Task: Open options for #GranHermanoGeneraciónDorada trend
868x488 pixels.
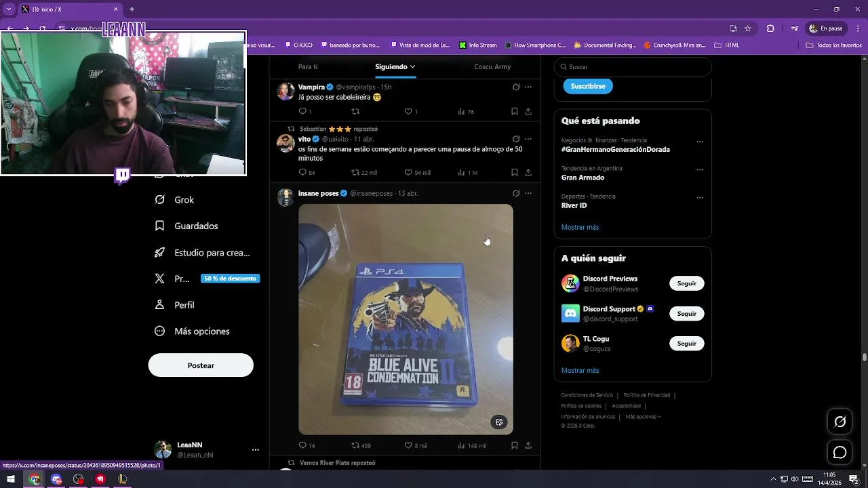Action: coord(700,142)
